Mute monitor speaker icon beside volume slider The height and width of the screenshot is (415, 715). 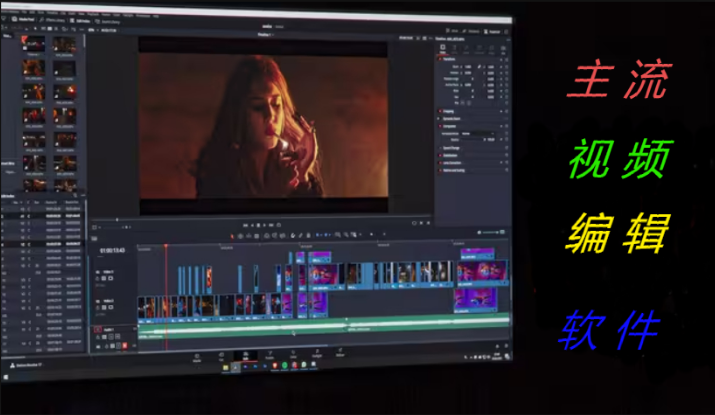[479, 233]
